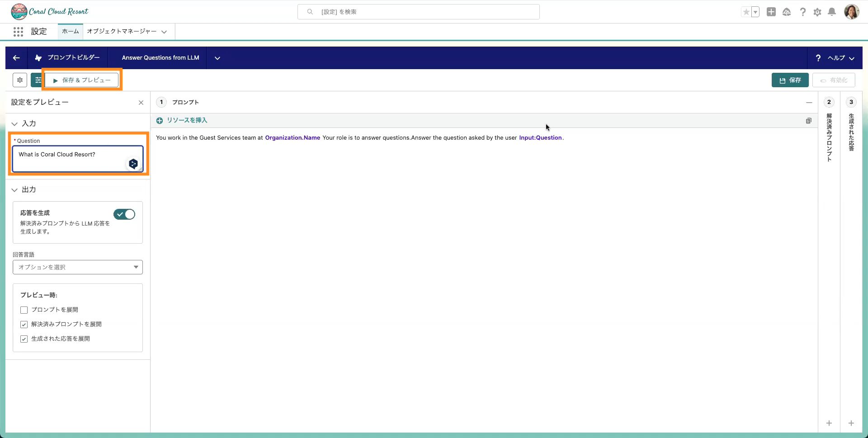Toggle the preview settings panel icon
The width and height of the screenshot is (868, 438).
pyautogui.click(x=37, y=80)
